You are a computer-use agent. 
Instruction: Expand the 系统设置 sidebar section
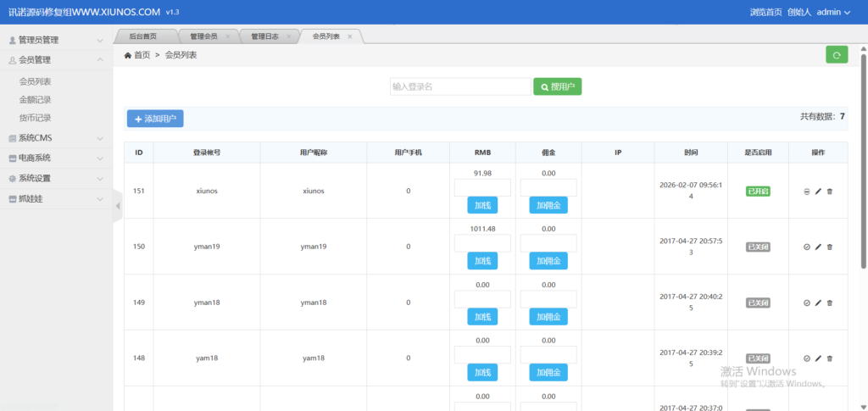pyautogui.click(x=56, y=179)
